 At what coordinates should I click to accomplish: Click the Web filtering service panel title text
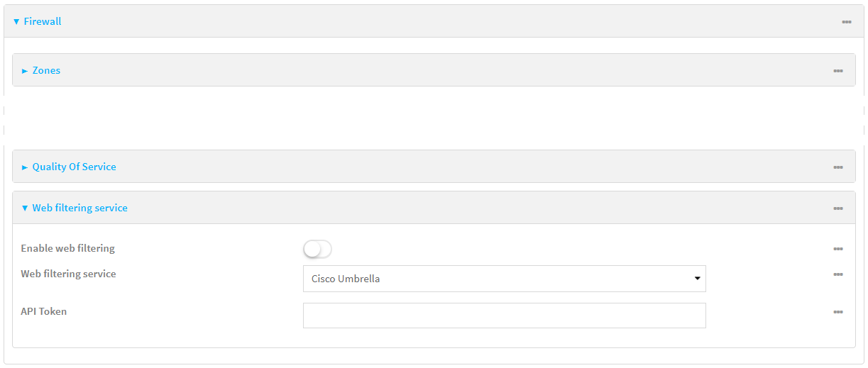point(79,208)
